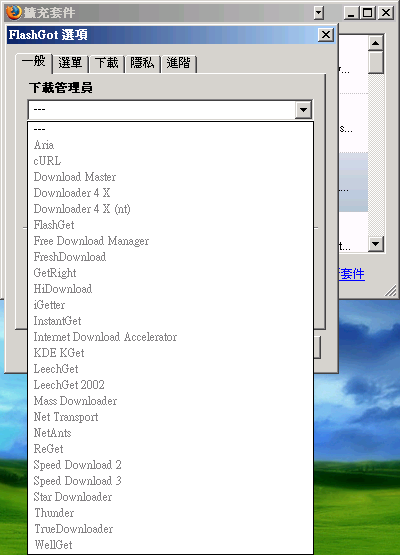
Task: Switch to the 選單 tab
Action: pyautogui.click(x=70, y=64)
